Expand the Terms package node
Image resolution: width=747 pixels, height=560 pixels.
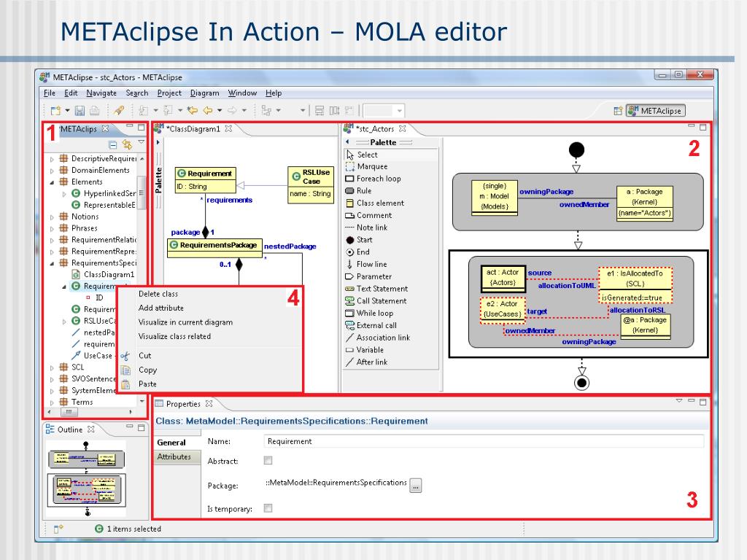[x=52, y=402]
